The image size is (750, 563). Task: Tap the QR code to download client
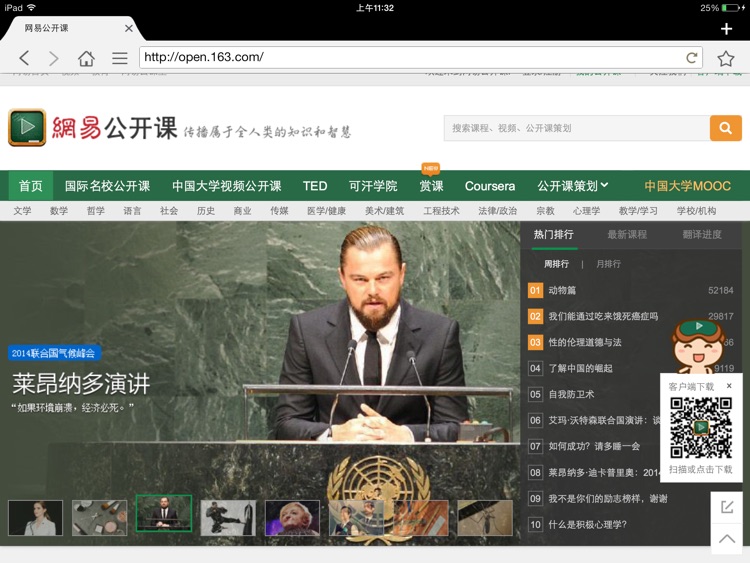[701, 427]
